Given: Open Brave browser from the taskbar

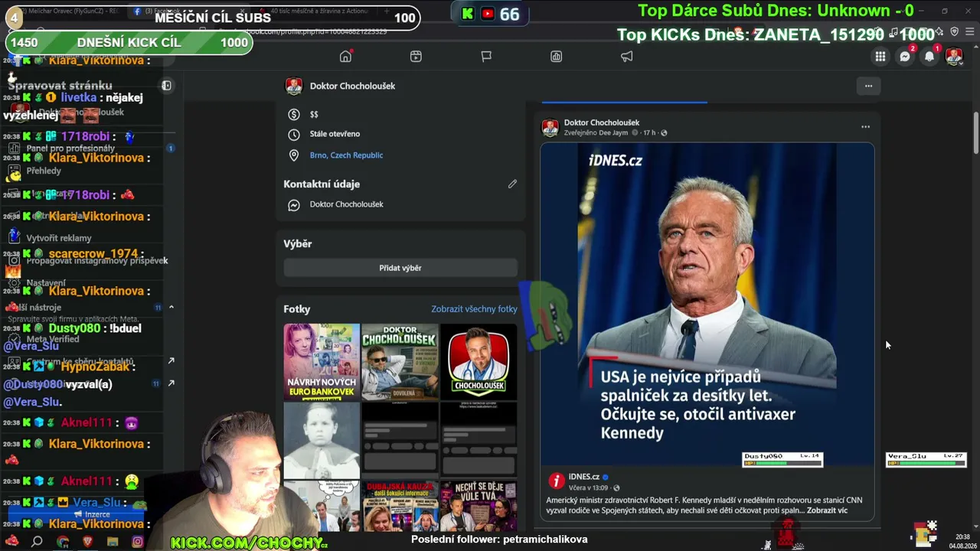Looking at the screenshot, I should point(87,542).
